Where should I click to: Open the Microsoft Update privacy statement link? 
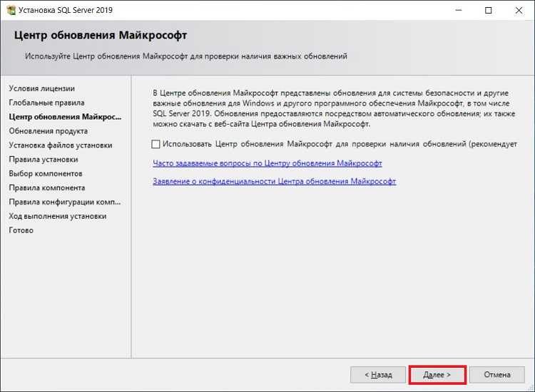point(275,181)
